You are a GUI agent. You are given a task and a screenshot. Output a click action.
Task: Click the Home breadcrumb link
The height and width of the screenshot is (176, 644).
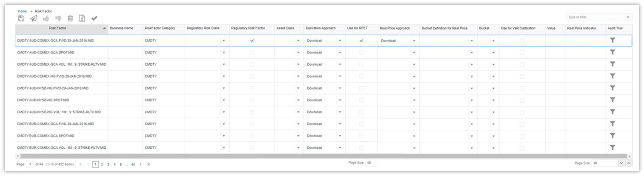pyautogui.click(x=22, y=11)
